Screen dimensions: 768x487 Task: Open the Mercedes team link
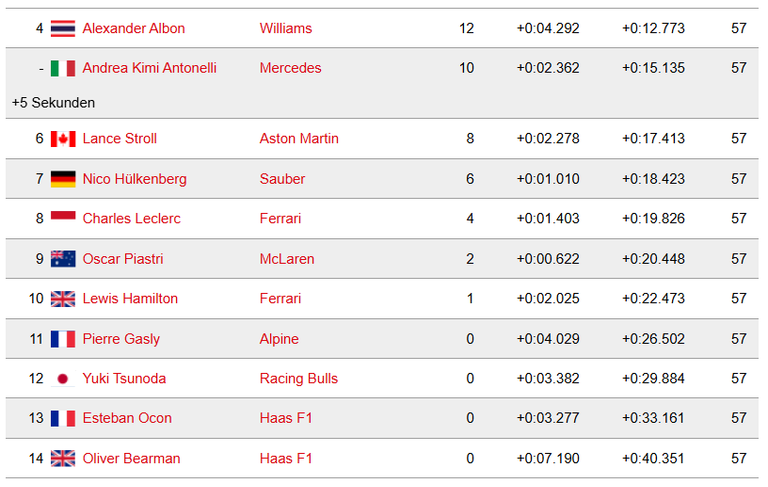click(290, 68)
